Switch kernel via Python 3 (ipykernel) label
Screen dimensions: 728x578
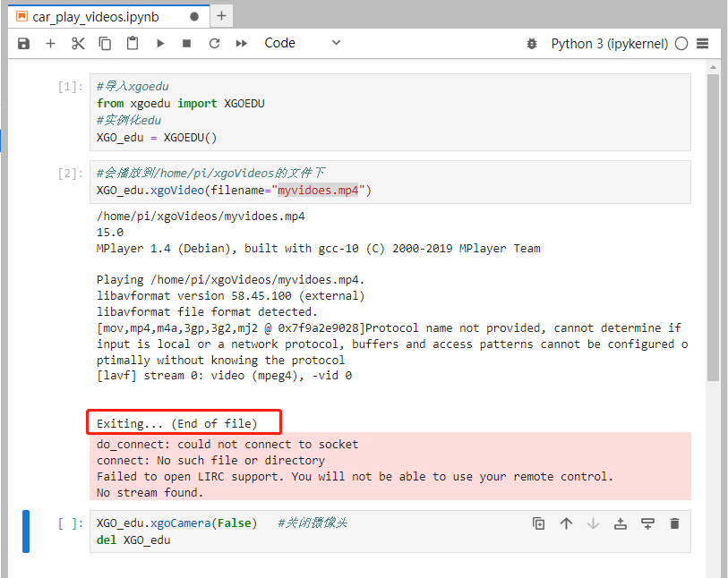tap(610, 44)
